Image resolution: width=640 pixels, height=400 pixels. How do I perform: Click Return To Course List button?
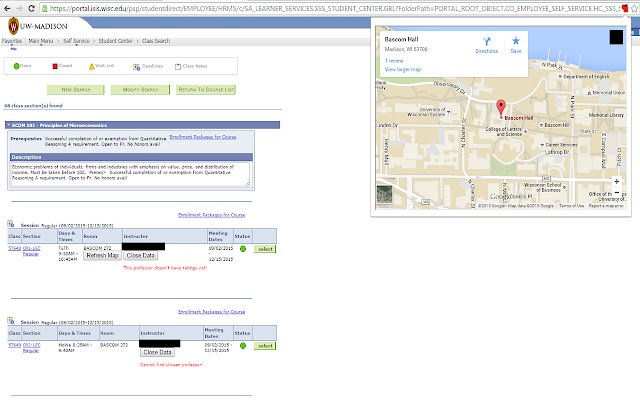click(206, 90)
